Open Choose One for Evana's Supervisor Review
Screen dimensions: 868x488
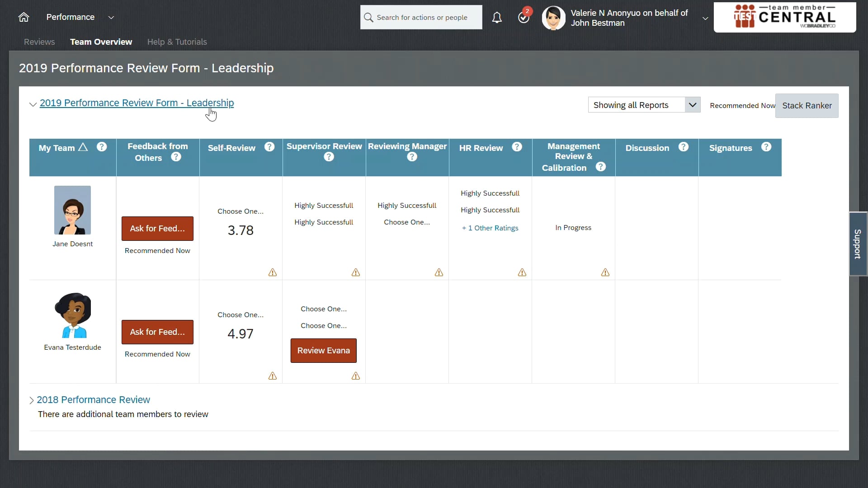[x=324, y=308]
